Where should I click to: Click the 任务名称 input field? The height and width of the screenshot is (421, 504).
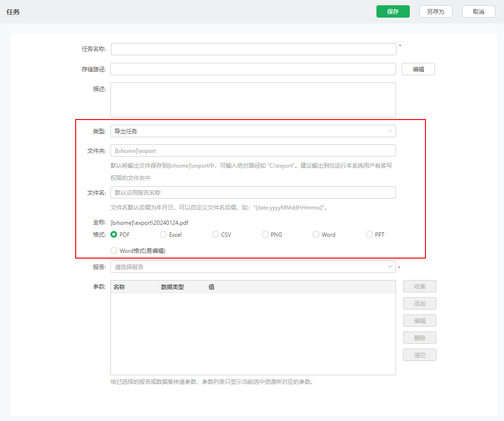(x=253, y=49)
